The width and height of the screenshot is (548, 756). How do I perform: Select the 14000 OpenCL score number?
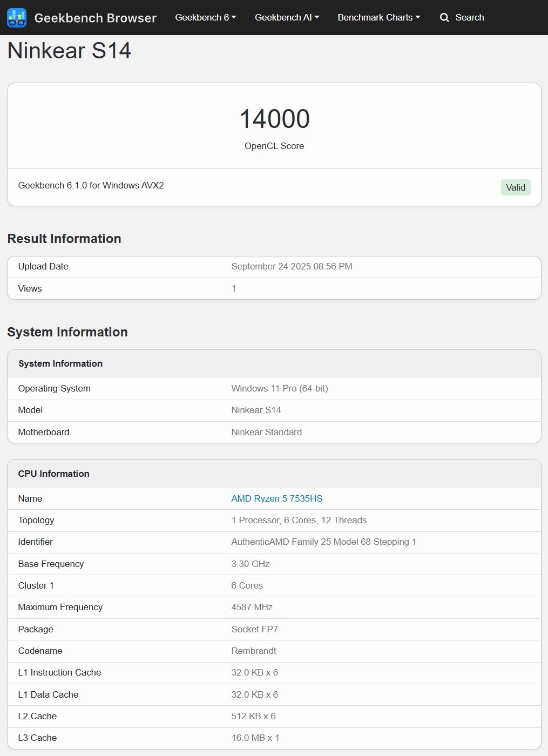click(274, 119)
